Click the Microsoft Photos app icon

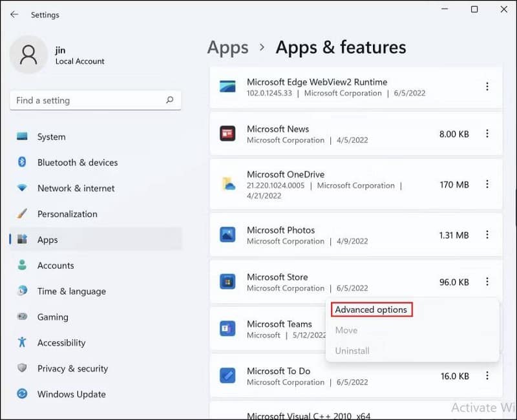coord(227,235)
